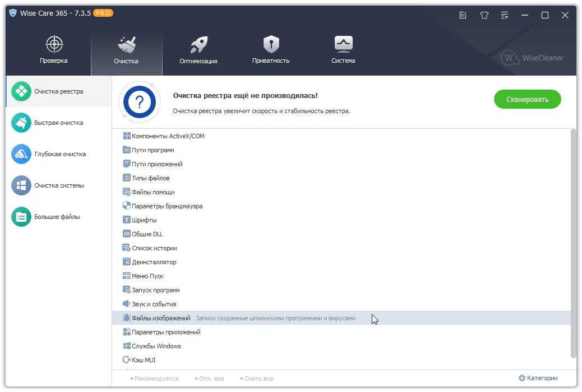Toggle the Компоненты ActiveX/COM category
The image size is (582, 392).
(168, 136)
